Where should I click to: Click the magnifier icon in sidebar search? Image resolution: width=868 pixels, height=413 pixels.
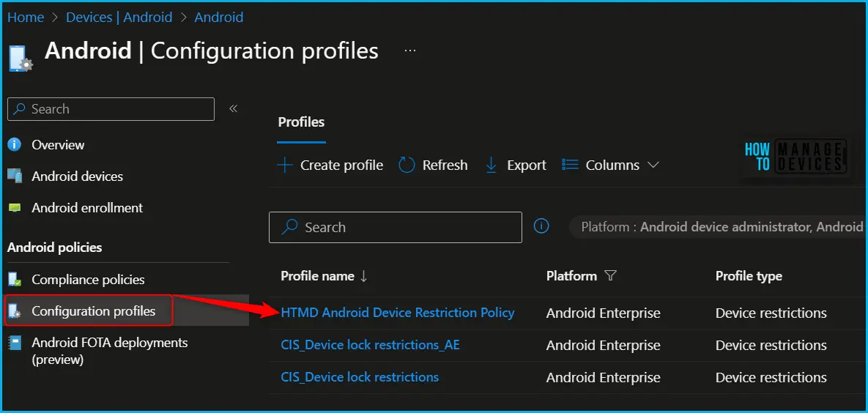coord(19,109)
